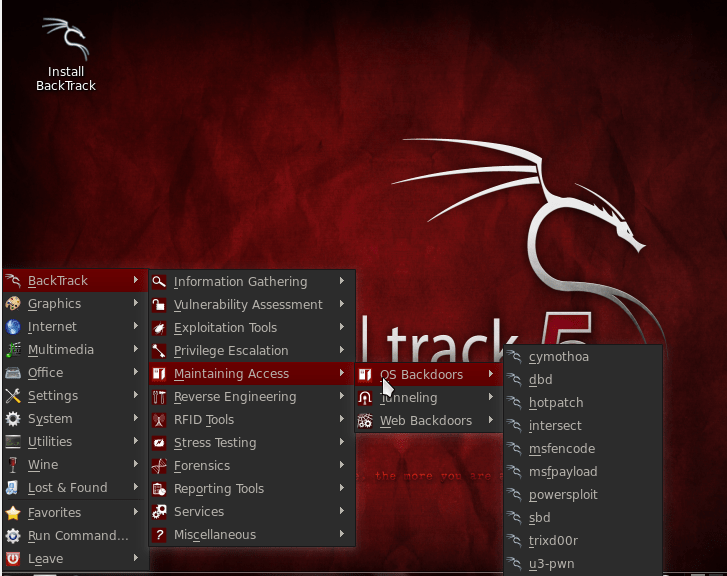
Task: Click the Services gears icon
Action: (x=159, y=512)
